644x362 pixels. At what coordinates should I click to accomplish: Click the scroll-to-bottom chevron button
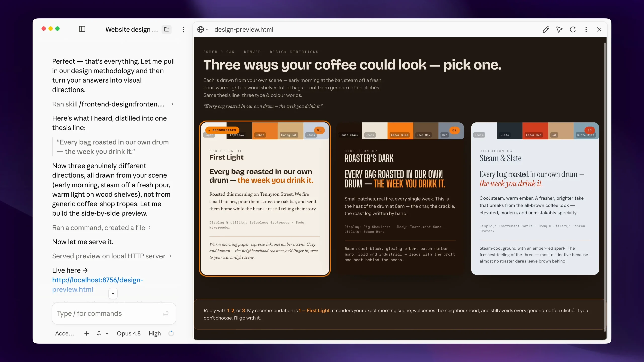point(113,293)
